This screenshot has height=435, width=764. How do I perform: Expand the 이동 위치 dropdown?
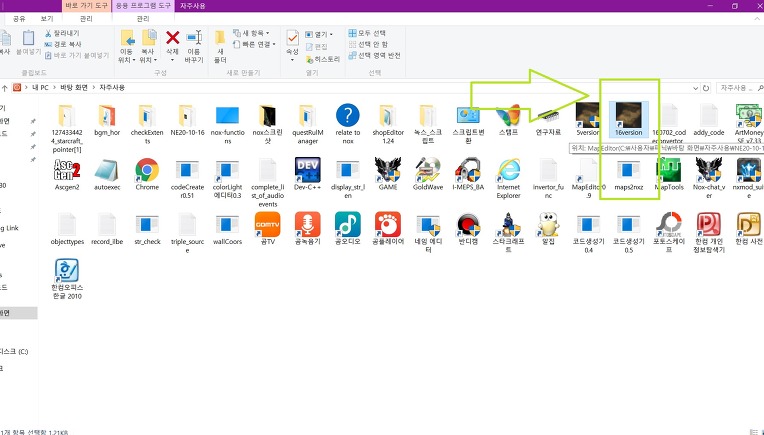pos(127,55)
